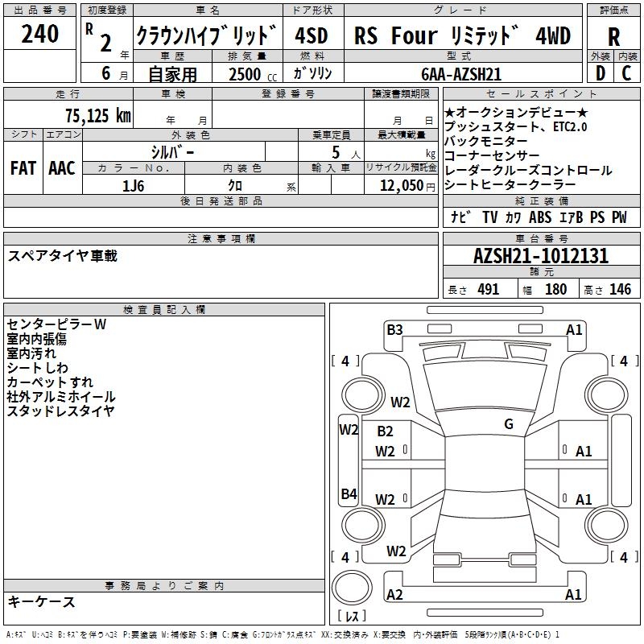This screenshot has width=644, height=644.
Task: Click the G mark on windshield
Action: [x=509, y=423]
